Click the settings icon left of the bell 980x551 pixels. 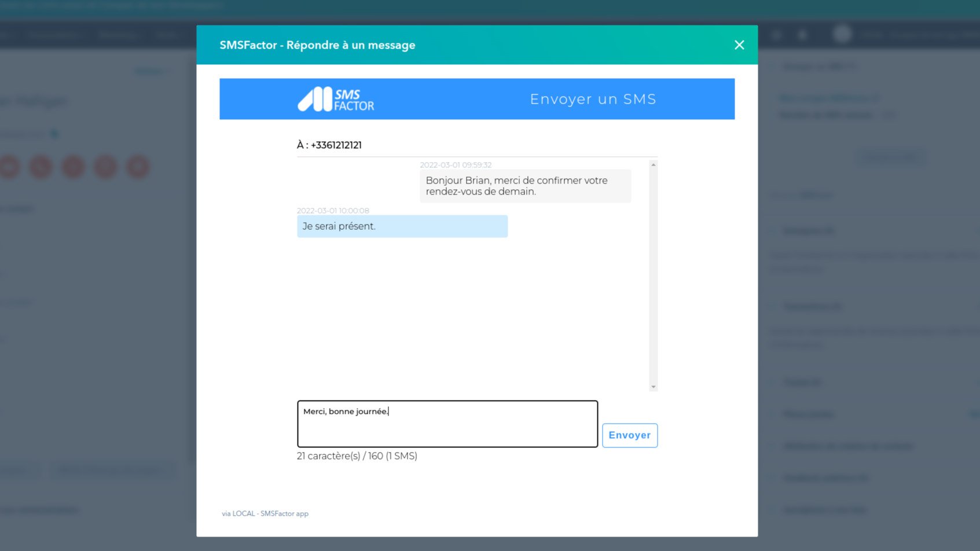[x=776, y=35]
